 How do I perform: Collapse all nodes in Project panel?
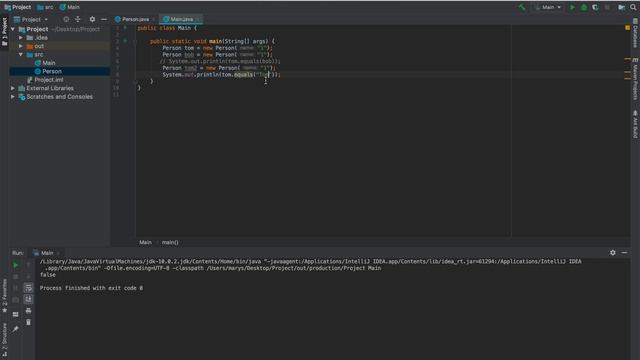click(78, 19)
